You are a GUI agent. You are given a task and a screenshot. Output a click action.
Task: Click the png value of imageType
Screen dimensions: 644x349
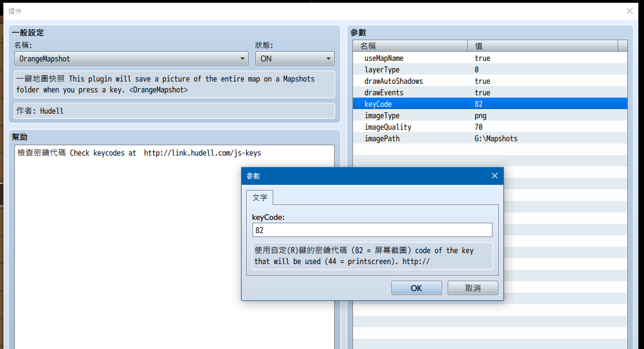480,116
